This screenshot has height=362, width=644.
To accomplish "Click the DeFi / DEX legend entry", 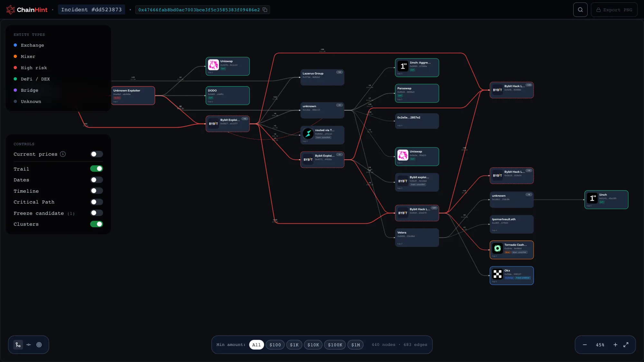I will [32, 79].
